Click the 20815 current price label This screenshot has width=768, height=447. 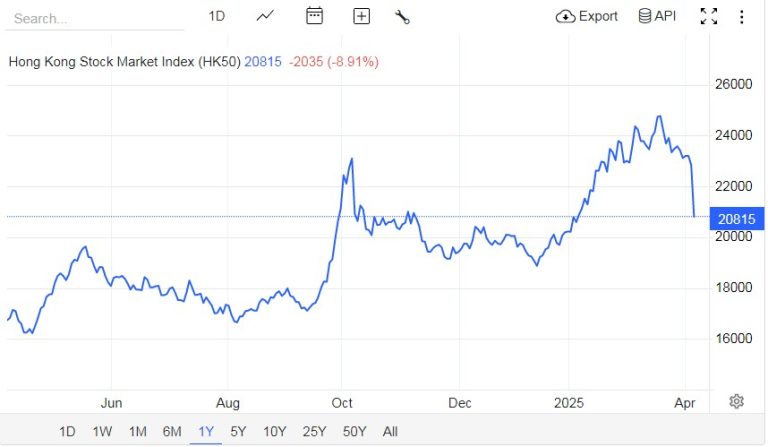tap(737, 218)
